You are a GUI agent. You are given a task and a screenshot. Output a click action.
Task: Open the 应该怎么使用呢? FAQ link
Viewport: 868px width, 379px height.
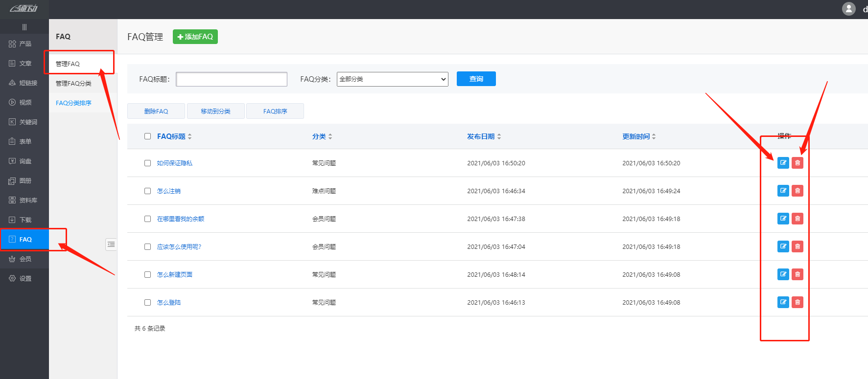pyautogui.click(x=179, y=247)
